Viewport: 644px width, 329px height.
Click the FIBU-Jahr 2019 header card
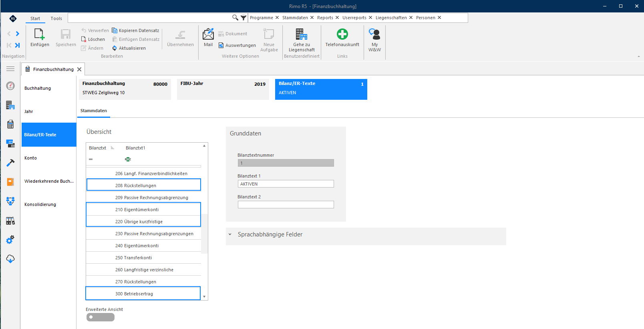click(223, 89)
